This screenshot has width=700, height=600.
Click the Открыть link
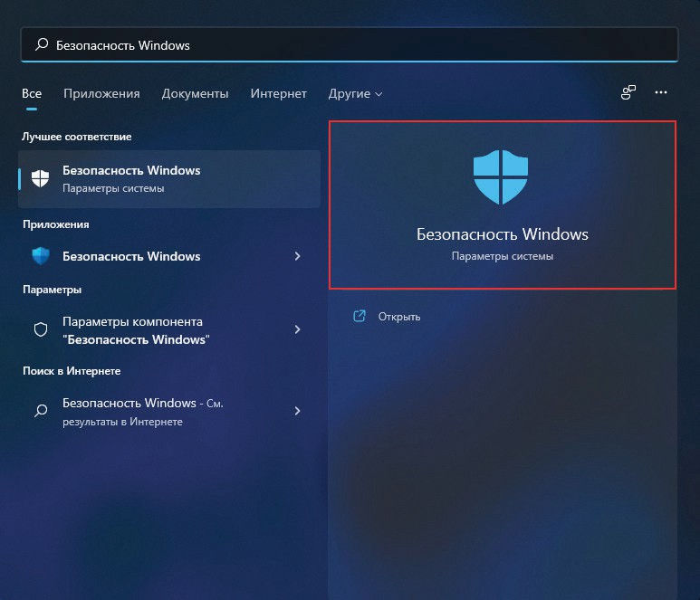[x=399, y=317]
